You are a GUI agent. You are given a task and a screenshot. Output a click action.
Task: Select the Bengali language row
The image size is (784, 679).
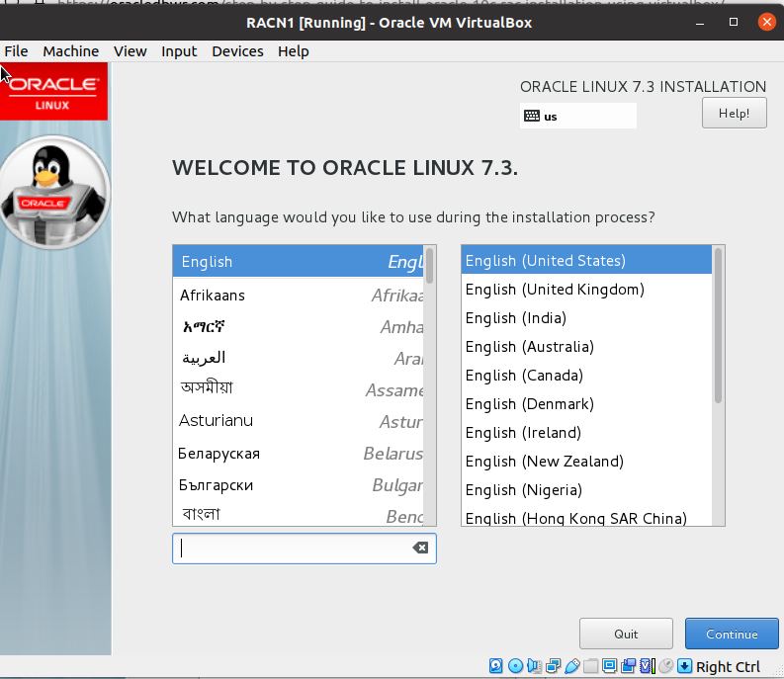(298, 514)
